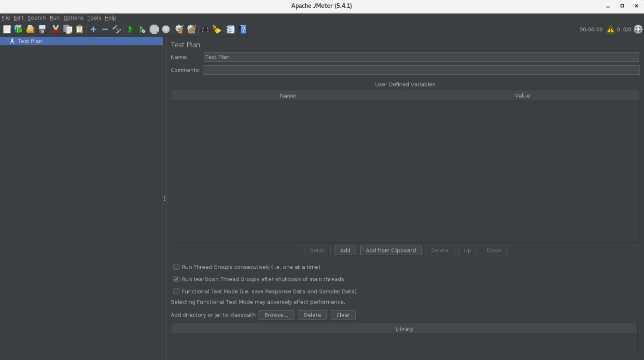Viewport: 644px width, 360px height.
Task: Click the Search binoculars icon
Action: [x=205, y=29]
